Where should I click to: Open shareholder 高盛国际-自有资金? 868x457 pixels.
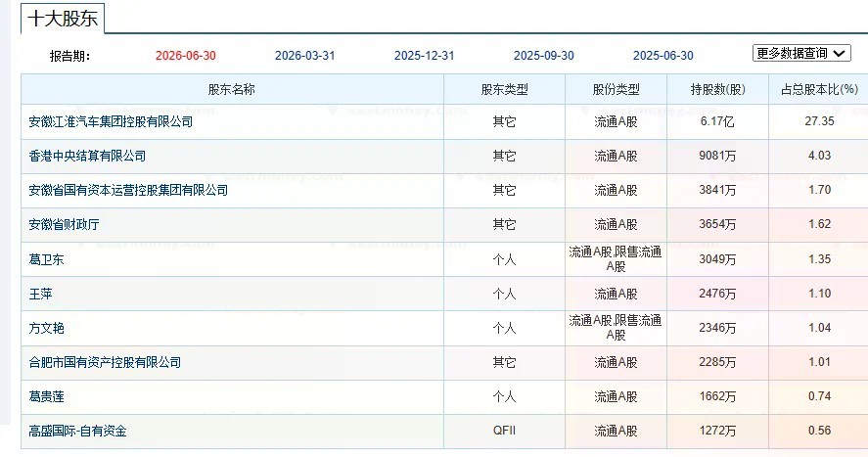click(77, 431)
